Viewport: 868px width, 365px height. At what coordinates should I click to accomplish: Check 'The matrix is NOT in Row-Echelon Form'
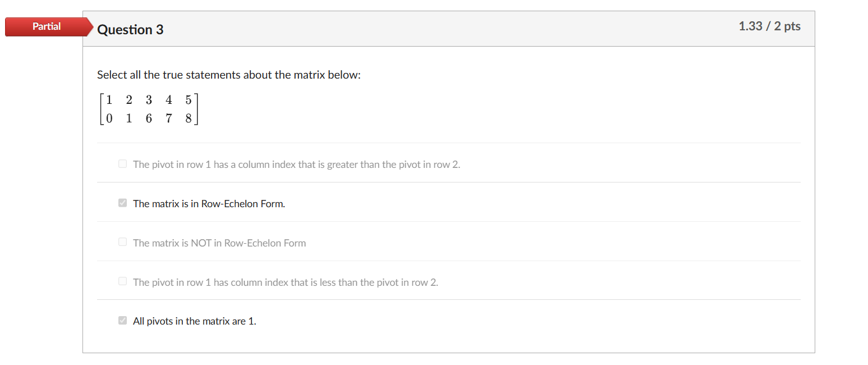click(122, 242)
